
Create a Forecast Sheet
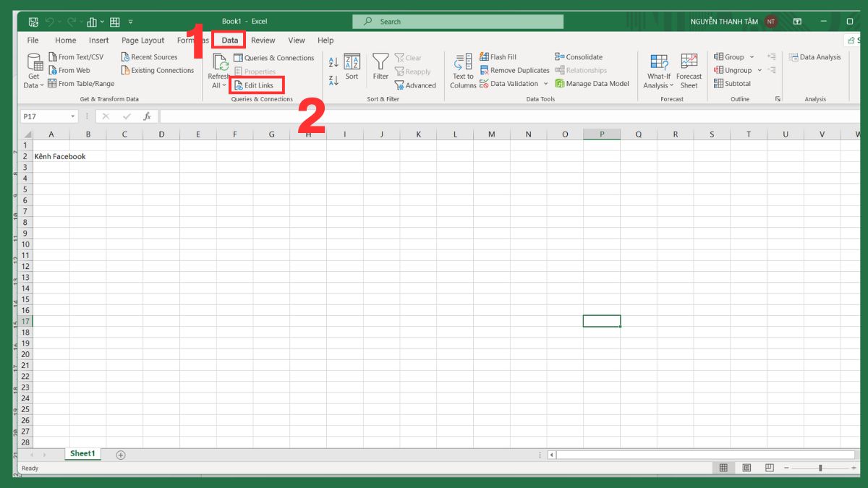point(689,71)
